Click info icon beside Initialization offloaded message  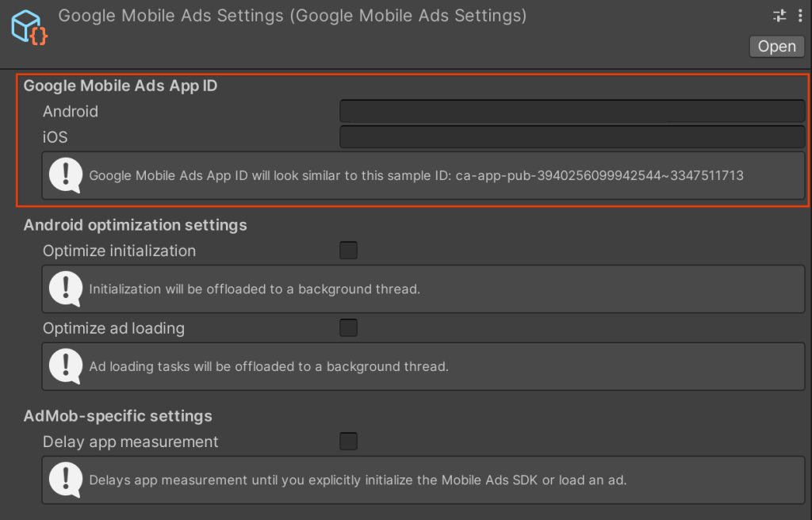point(66,289)
